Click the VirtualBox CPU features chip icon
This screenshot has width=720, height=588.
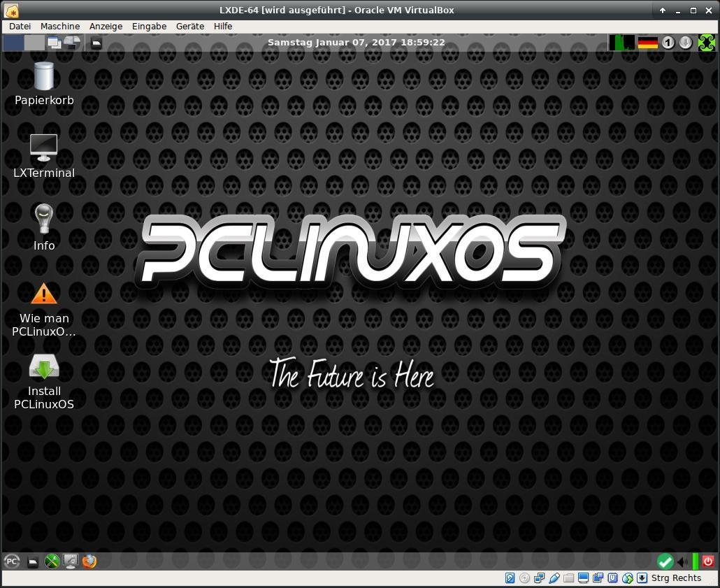click(612, 578)
